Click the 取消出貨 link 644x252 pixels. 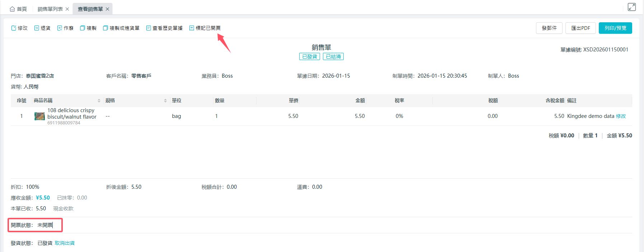pyautogui.click(x=65, y=243)
